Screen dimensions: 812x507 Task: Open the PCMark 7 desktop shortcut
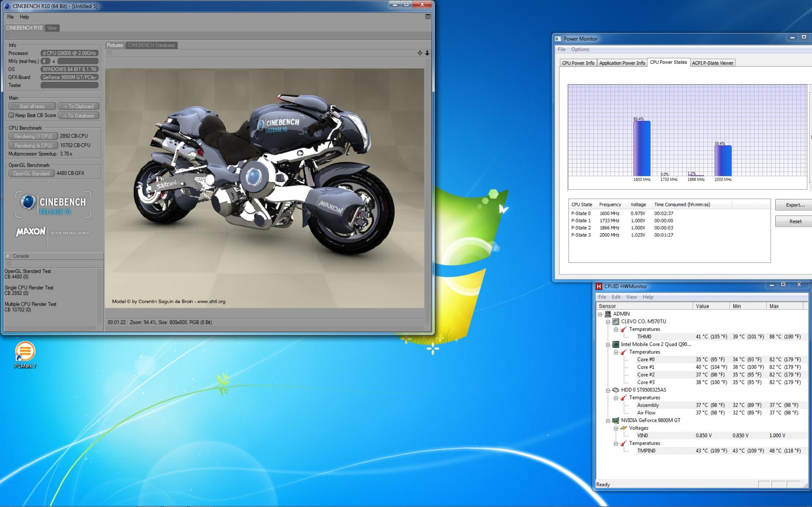(25, 355)
